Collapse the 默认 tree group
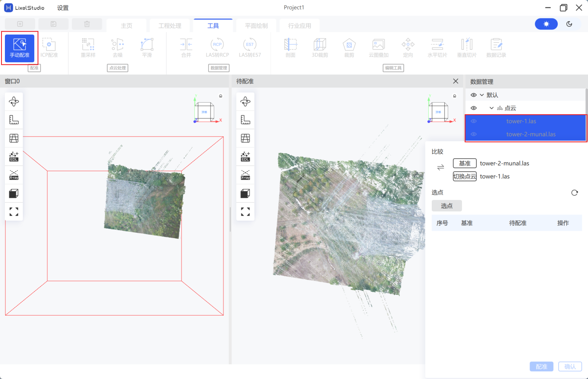Viewport: 588px width, 379px height. [482, 95]
